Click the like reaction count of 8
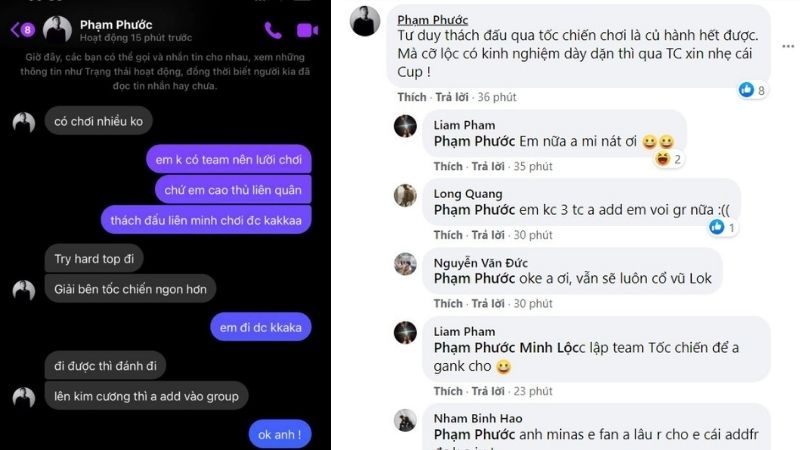The width and height of the screenshot is (800, 450). click(752, 90)
